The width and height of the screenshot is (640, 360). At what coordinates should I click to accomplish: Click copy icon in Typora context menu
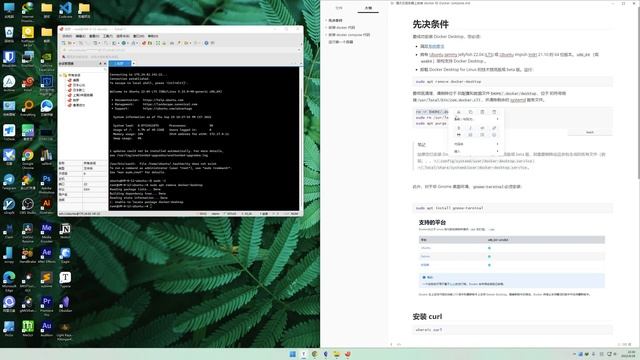coord(470,112)
